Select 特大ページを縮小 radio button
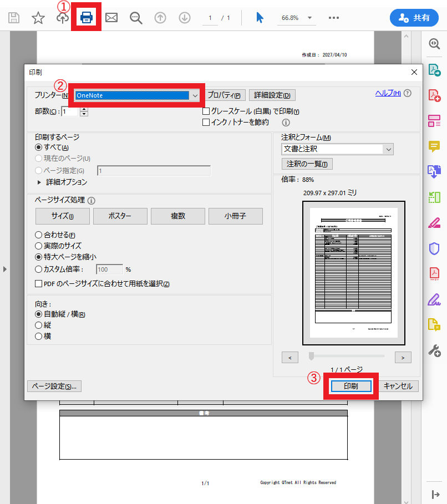The image size is (447, 504). (x=39, y=257)
